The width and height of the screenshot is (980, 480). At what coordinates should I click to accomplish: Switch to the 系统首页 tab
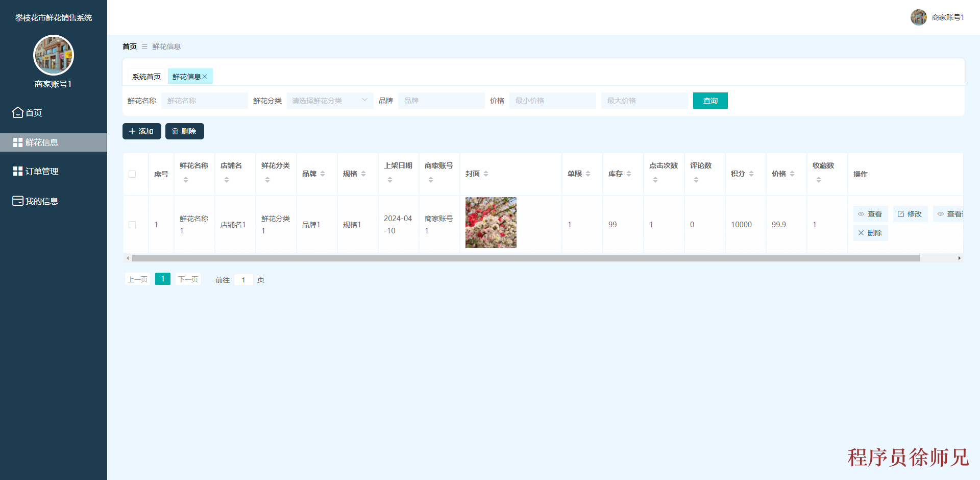[x=146, y=76]
